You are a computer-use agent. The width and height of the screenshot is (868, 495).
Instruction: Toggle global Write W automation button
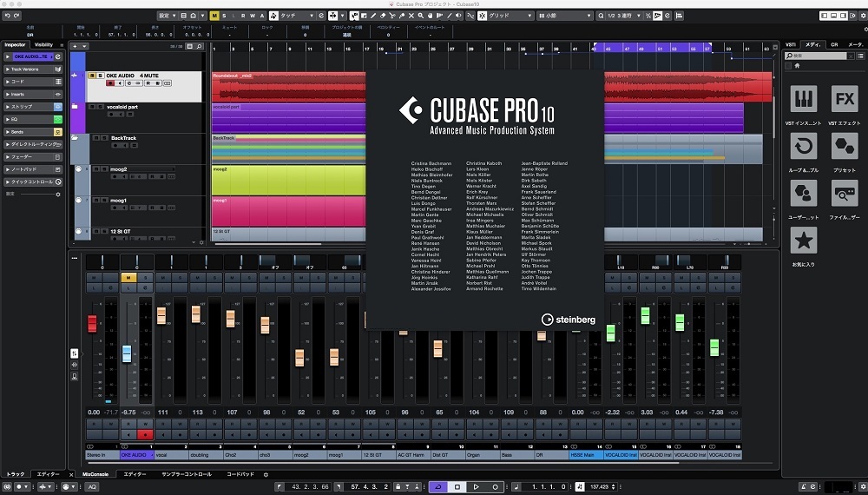pyautogui.click(x=253, y=16)
